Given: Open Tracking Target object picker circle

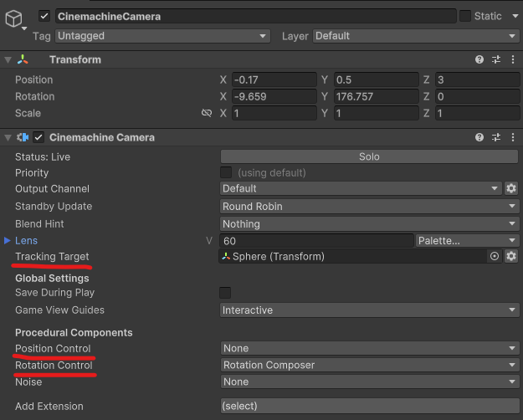Looking at the screenshot, I should 495,256.
